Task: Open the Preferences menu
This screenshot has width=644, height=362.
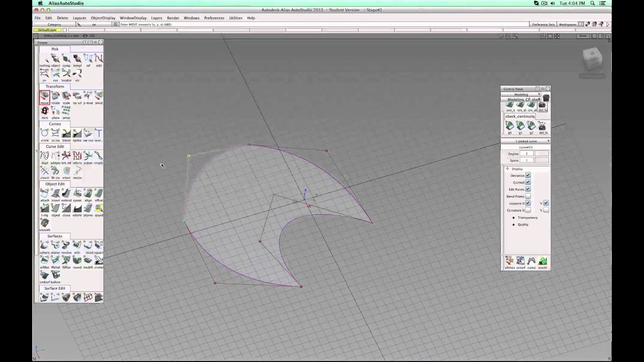Action: click(x=214, y=18)
